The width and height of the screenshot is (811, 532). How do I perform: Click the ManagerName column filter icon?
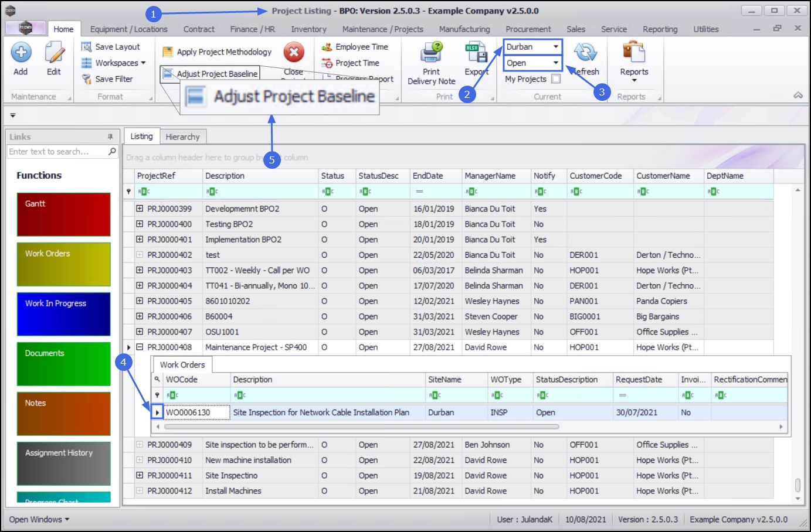(471, 192)
